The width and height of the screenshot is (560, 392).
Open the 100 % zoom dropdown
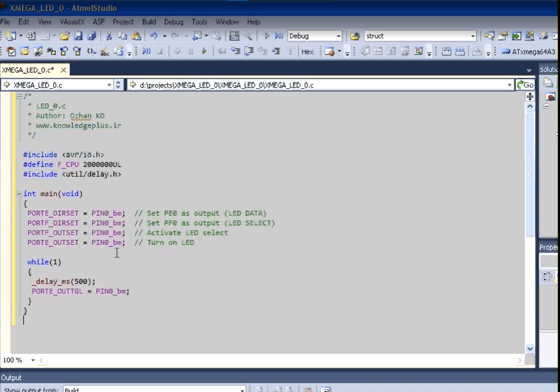click(x=33, y=360)
